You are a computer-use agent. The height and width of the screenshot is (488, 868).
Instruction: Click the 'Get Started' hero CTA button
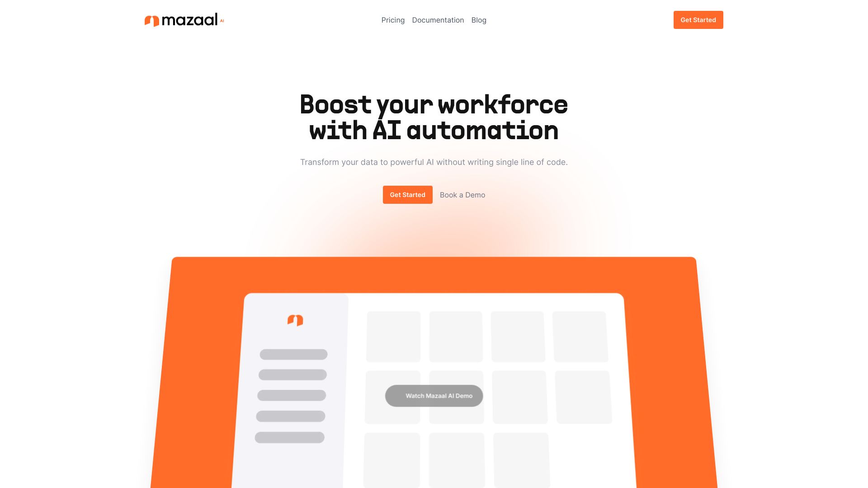(x=407, y=194)
